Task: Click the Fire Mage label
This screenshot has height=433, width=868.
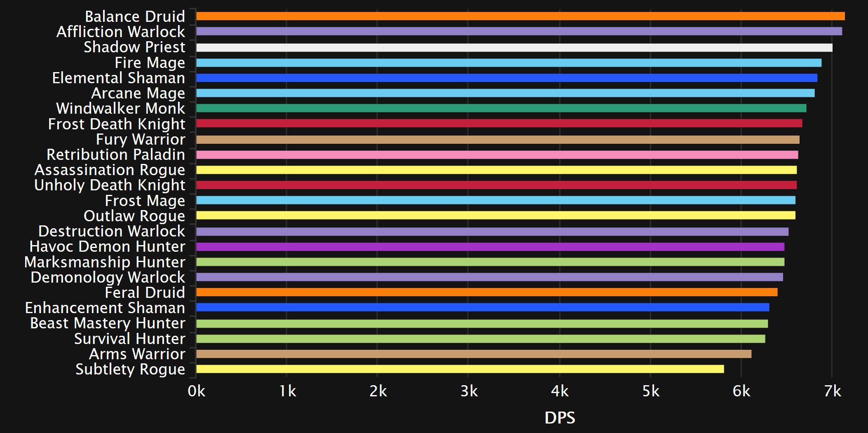Action: (x=150, y=63)
